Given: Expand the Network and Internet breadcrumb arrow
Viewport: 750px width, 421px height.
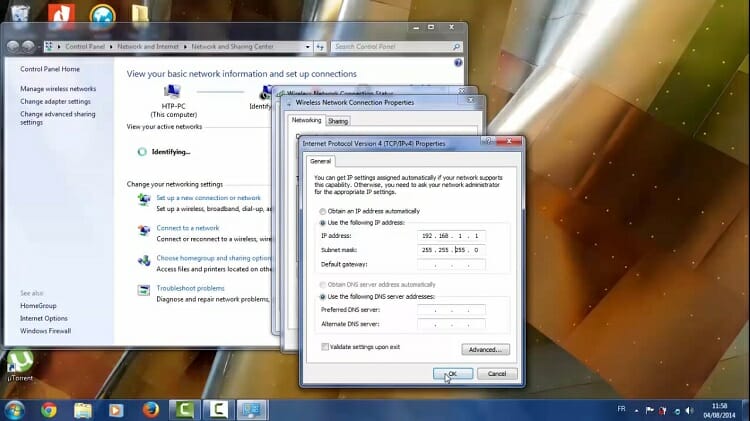Looking at the screenshot, I should 185,46.
